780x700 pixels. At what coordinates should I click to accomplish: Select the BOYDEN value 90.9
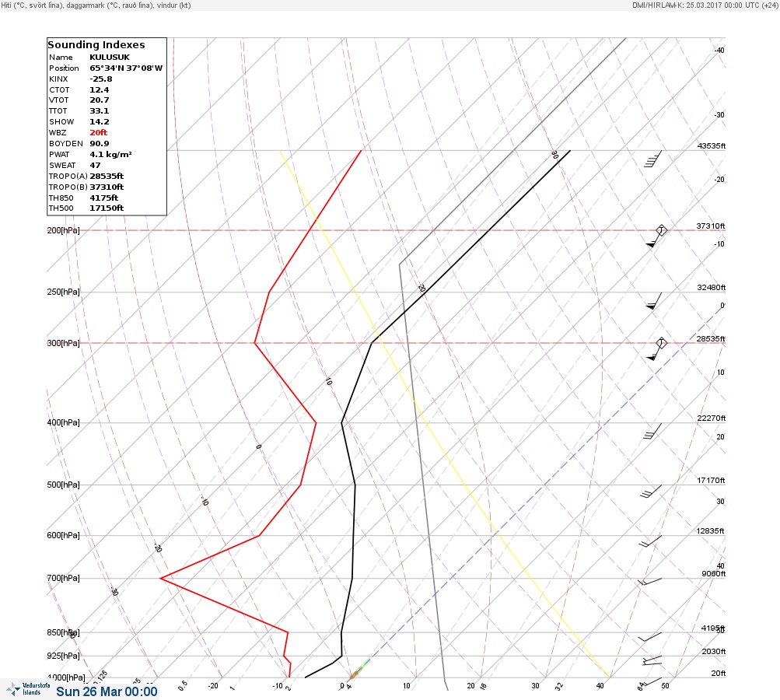(99, 144)
